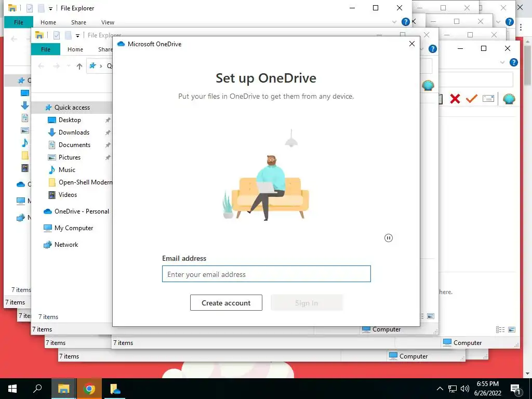Show hidden system tray icons
Image resolution: width=532 pixels, height=399 pixels.
440,389
